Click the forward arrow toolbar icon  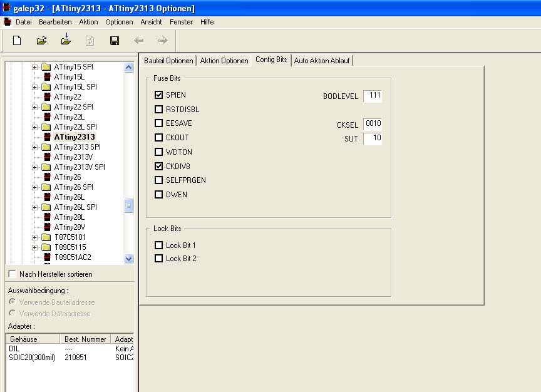[x=163, y=41]
